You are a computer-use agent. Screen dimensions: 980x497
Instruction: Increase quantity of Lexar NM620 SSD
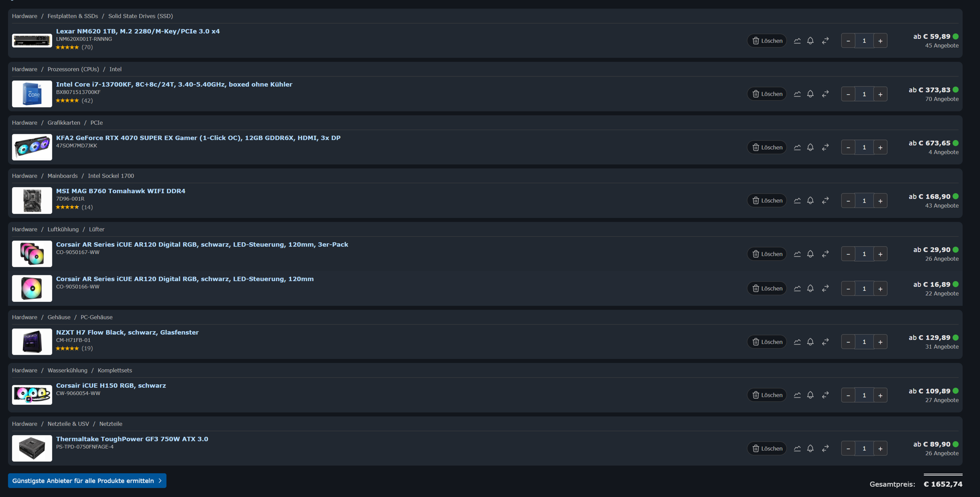(x=880, y=41)
